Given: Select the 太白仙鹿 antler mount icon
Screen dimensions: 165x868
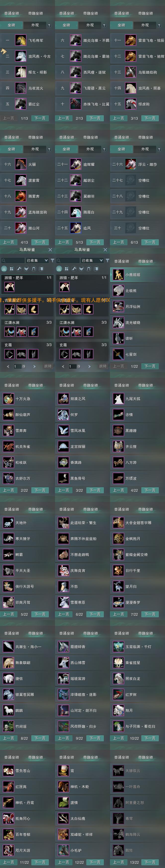Looking at the screenshot, I should tap(63, 818).
